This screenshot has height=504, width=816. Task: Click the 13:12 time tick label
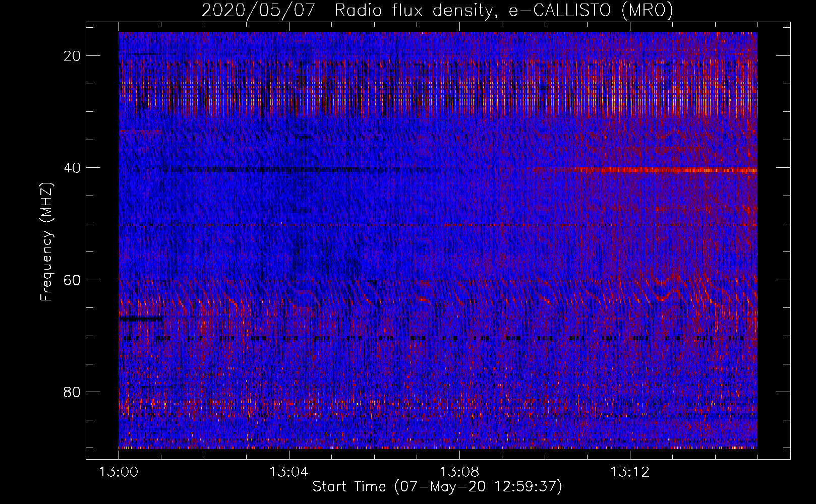(629, 472)
